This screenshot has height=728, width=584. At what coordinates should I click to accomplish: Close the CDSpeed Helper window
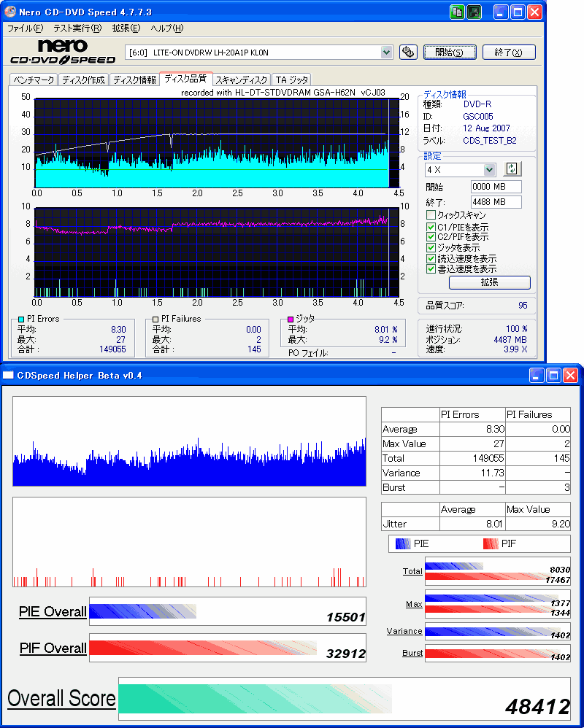coord(570,375)
